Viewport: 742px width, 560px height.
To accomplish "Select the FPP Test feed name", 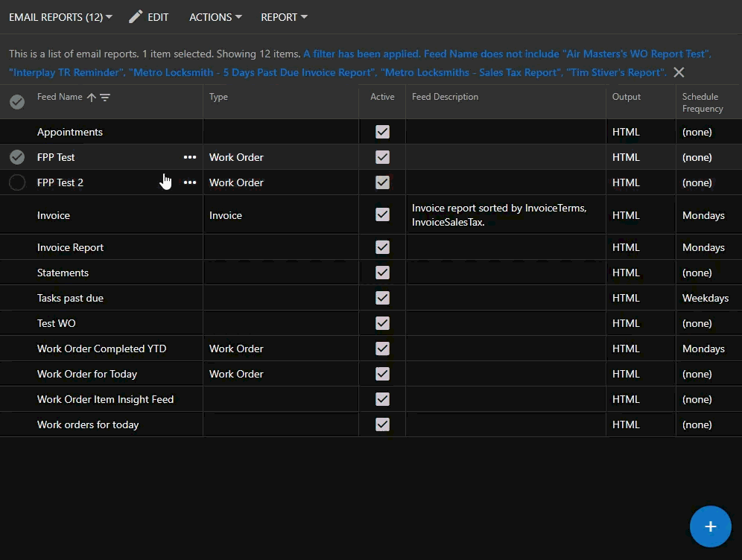I will [x=56, y=157].
